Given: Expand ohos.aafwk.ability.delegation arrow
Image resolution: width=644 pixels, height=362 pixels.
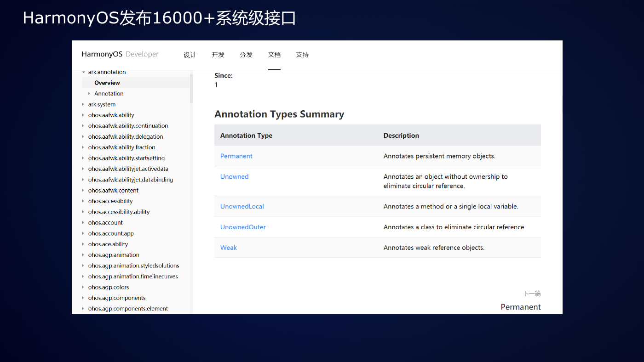Looking at the screenshot, I should click(83, 137).
